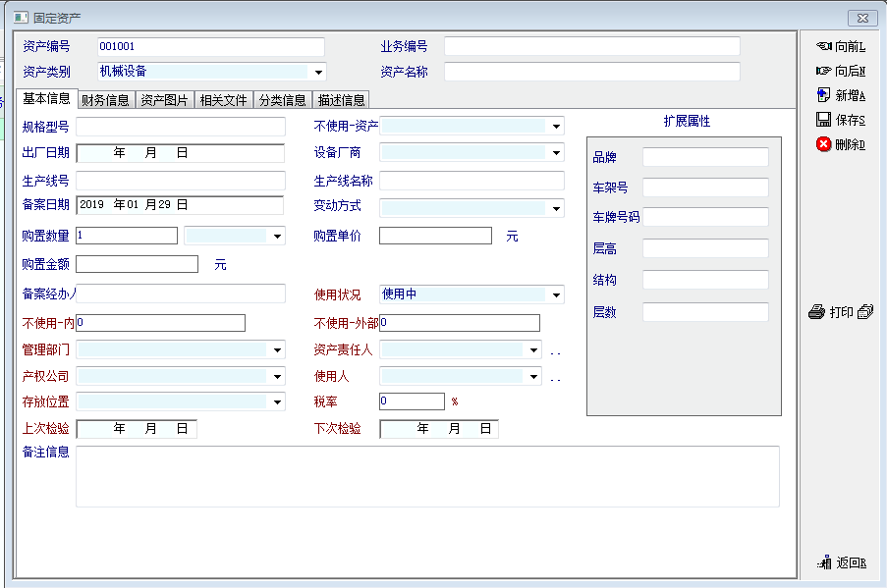Click the 向后 (next record) hand icon
Viewport: 887px width, 588px height.
click(x=823, y=71)
